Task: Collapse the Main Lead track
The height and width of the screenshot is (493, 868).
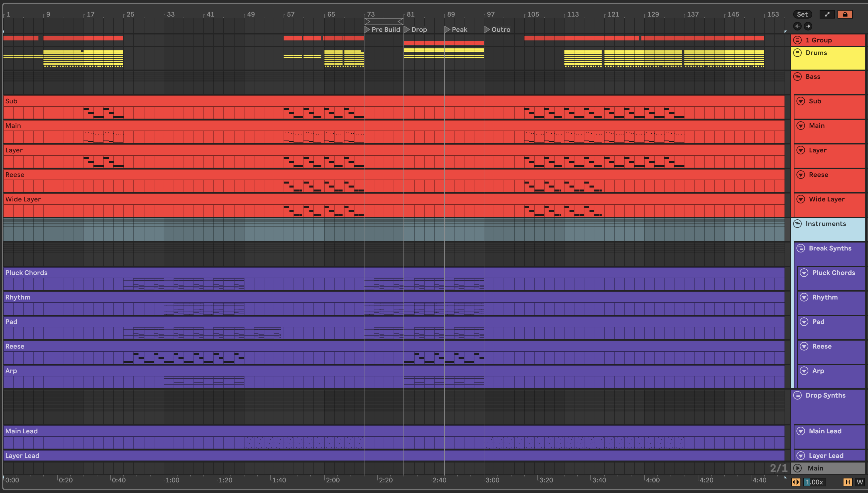Action: pos(801,431)
